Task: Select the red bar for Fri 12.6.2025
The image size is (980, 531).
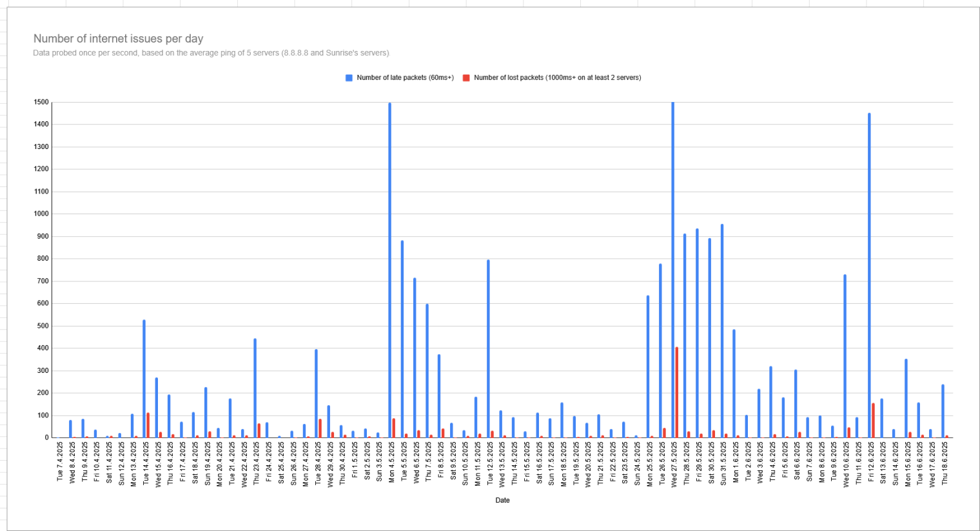Action: click(873, 421)
